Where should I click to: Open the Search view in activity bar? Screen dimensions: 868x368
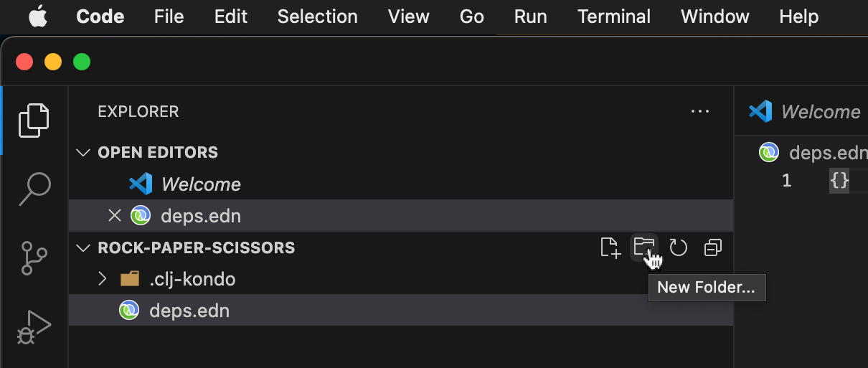34,189
